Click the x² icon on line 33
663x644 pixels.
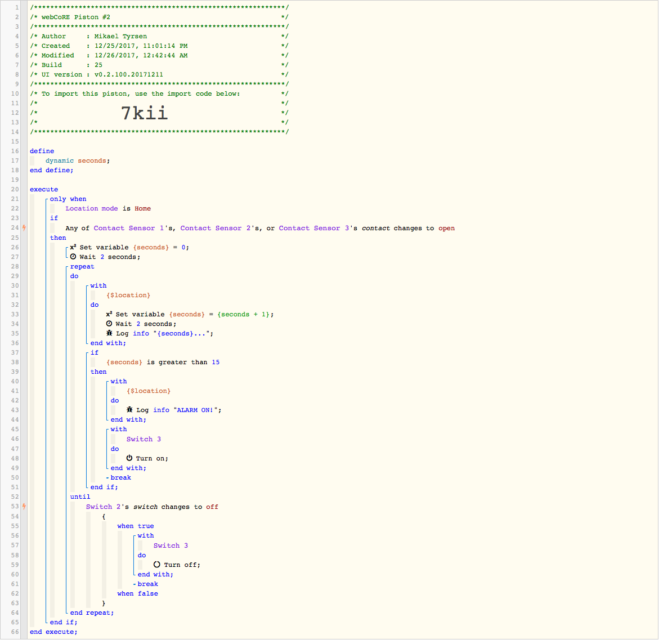(109, 314)
